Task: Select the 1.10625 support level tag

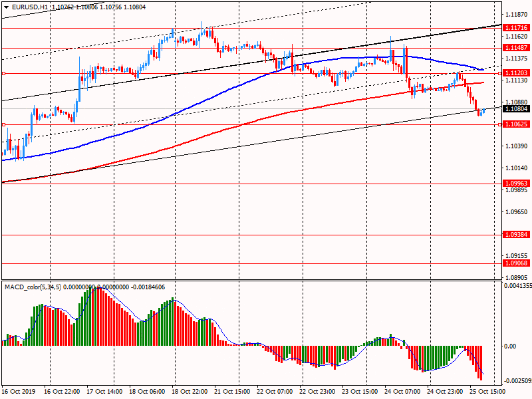Action: coord(516,124)
